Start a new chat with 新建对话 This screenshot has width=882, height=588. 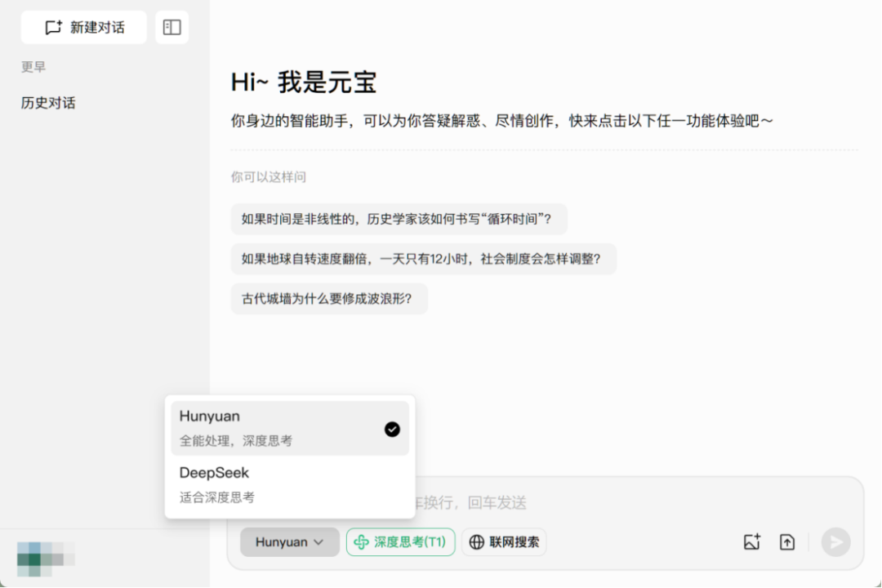(x=84, y=27)
